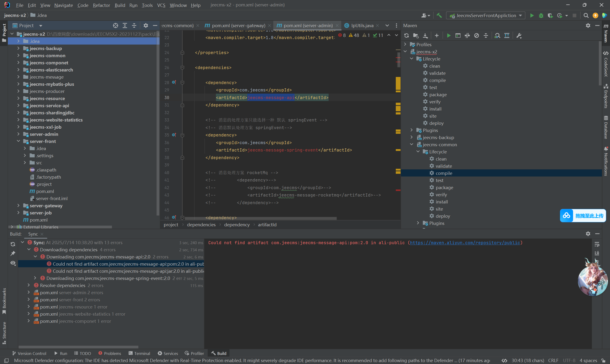Click the Debug bug icon
The height and width of the screenshot is (364, 610).
[x=541, y=15]
